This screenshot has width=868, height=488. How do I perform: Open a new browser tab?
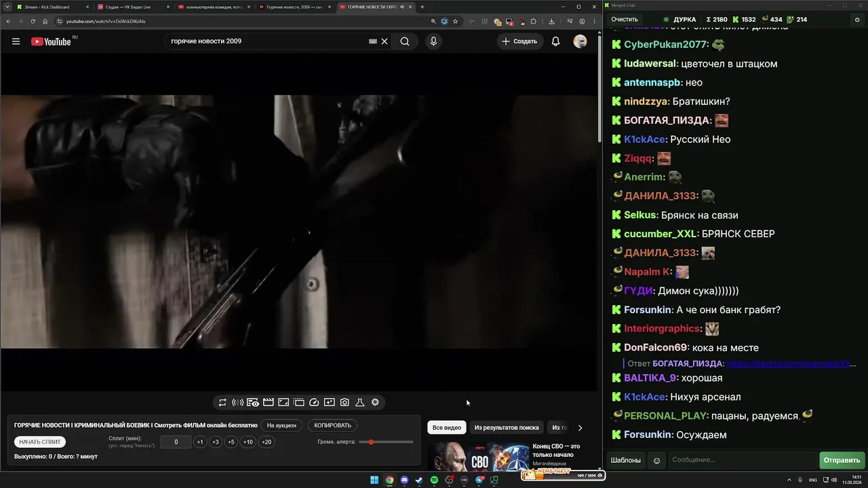422,7
